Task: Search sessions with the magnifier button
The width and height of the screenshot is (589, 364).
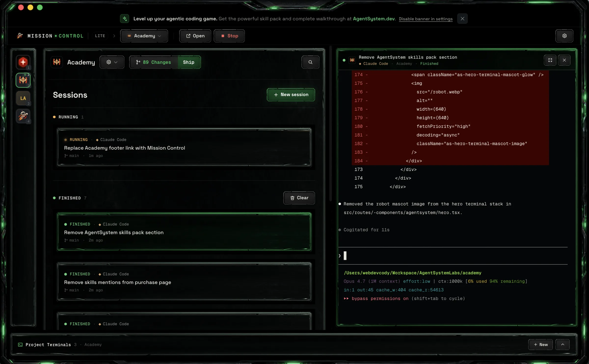Action: pyautogui.click(x=310, y=62)
